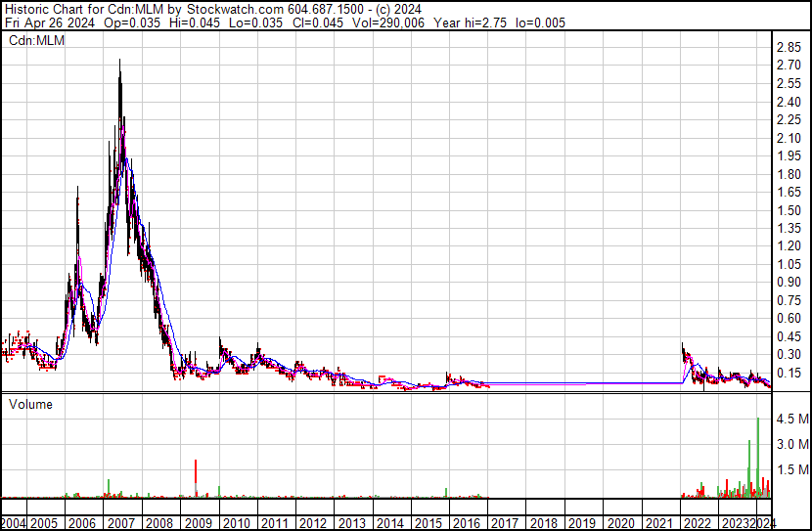The image size is (812, 531).
Task: Click the Cdn:MLM symbol label in chart
Action: tap(37, 40)
